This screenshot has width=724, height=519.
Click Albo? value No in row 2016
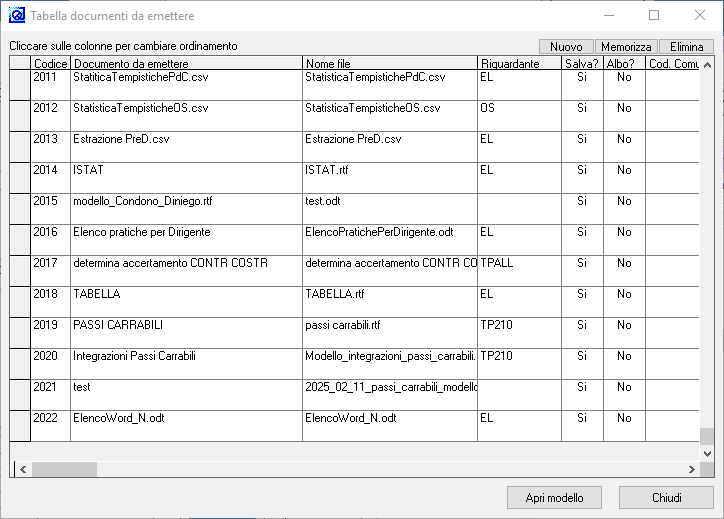(624, 240)
